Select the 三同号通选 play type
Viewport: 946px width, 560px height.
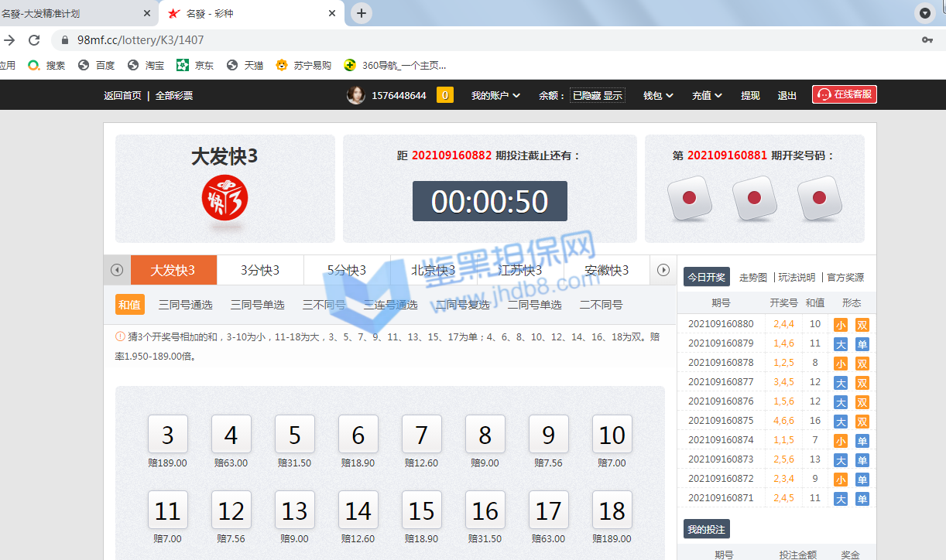click(185, 305)
